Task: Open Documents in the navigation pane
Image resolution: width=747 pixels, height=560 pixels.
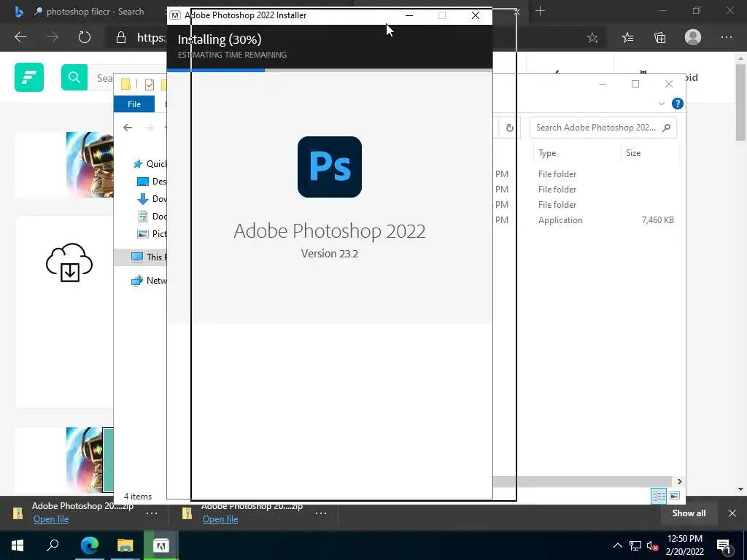Action: 152,217
